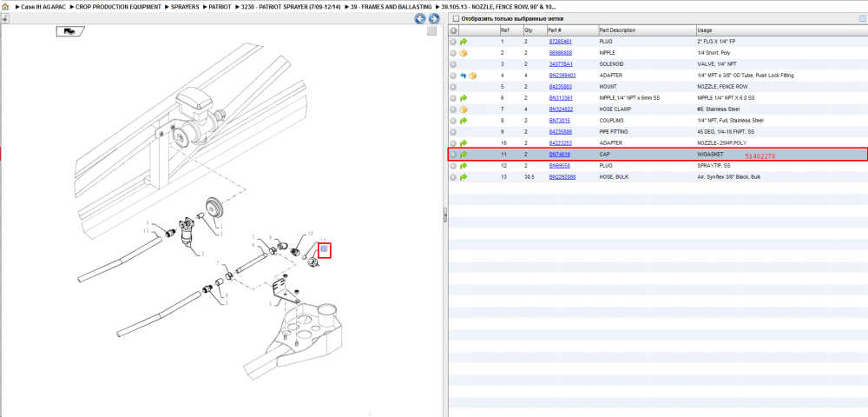The width and height of the screenshot is (868, 417).
Task: Click the '45 DEG, 1/4-18 FNPT, SS' usage cell
Action: pyautogui.click(x=727, y=132)
